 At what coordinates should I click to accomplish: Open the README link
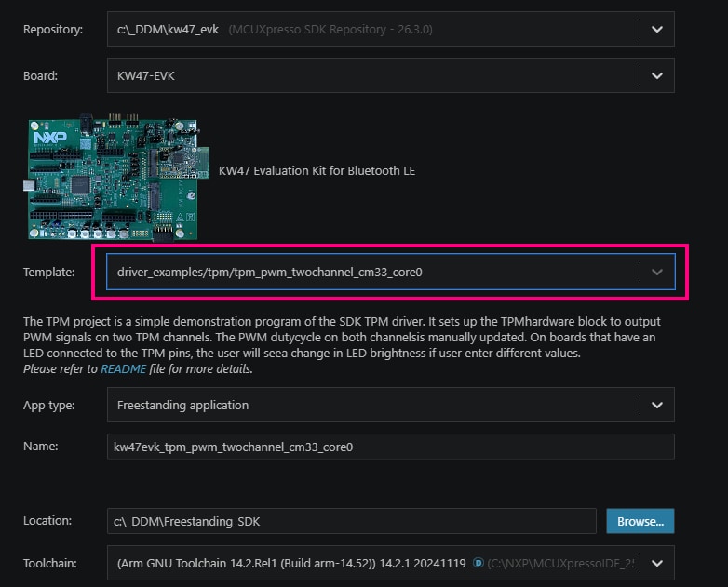(124, 369)
